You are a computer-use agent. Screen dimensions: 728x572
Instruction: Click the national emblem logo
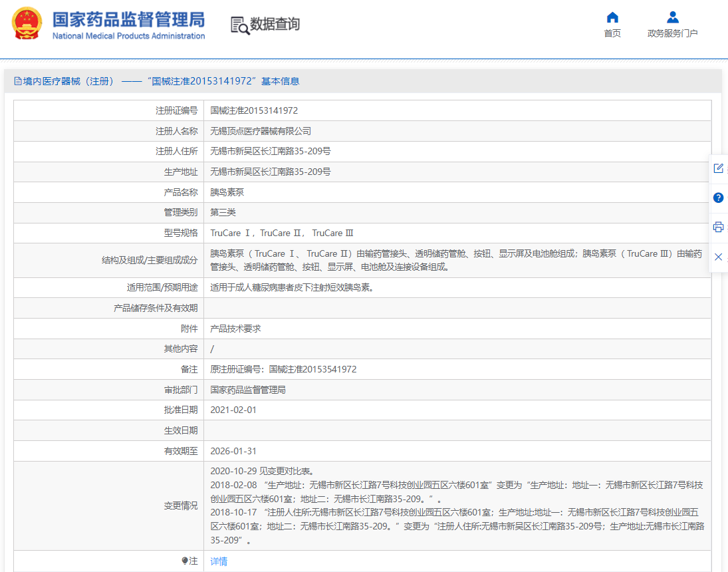tap(27, 24)
